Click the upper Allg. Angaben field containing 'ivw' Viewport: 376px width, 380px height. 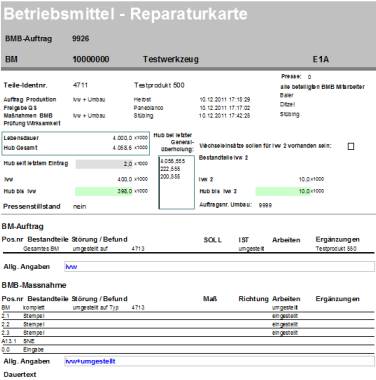(x=219, y=266)
